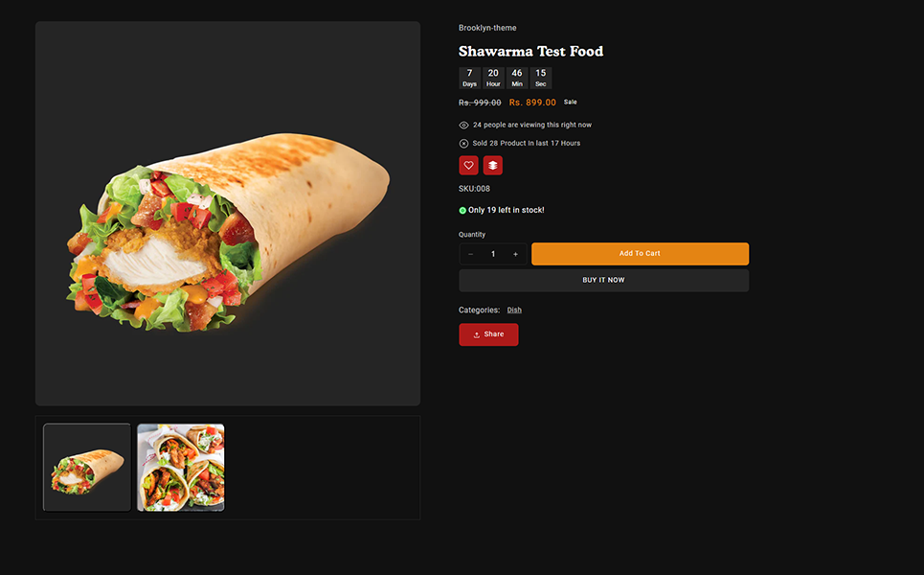Click the green in-stock indicator dot
The height and width of the screenshot is (575, 924).
click(462, 210)
